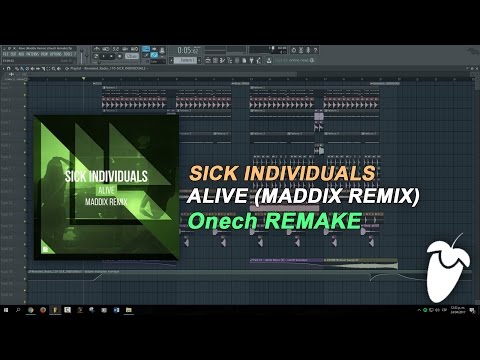Image resolution: width=480 pixels, height=360 pixels.
Task: Click the time display 0:05
Action: (188, 50)
